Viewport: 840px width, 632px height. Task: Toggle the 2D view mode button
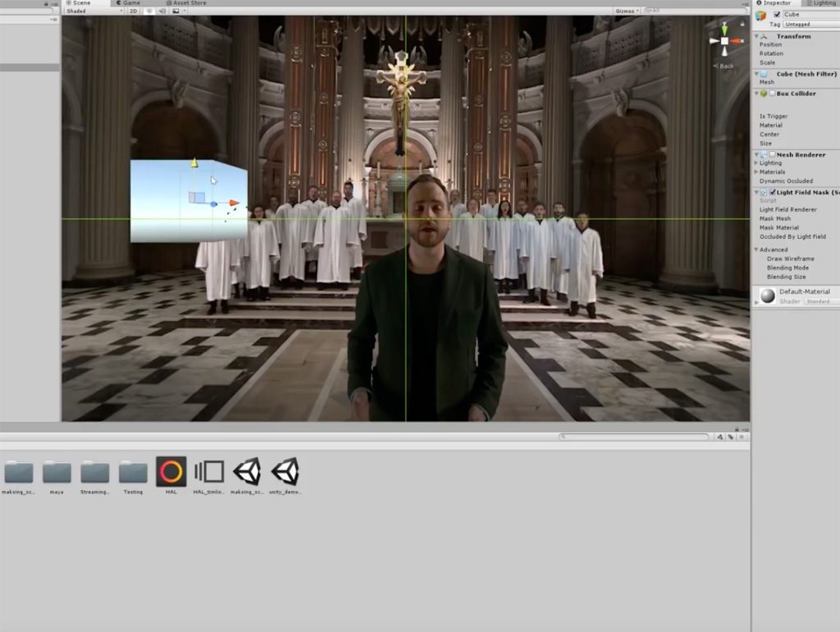coord(134,11)
